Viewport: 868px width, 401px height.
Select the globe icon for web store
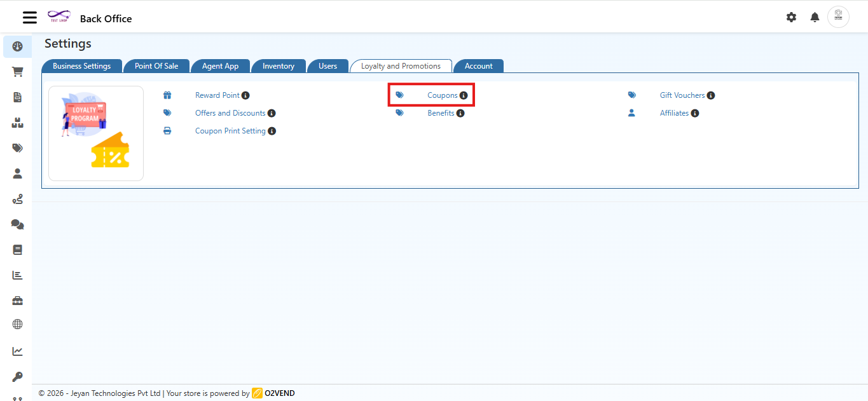17,325
